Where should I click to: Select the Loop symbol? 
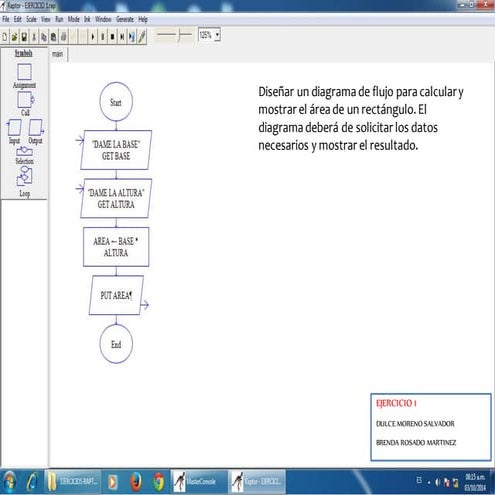pyautogui.click(x=25, y=177)
